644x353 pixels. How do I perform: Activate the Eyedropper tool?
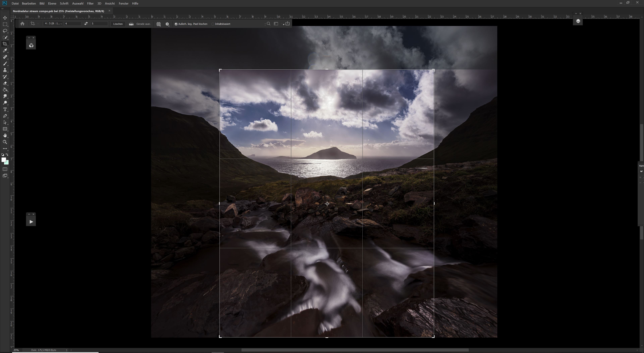5,50
